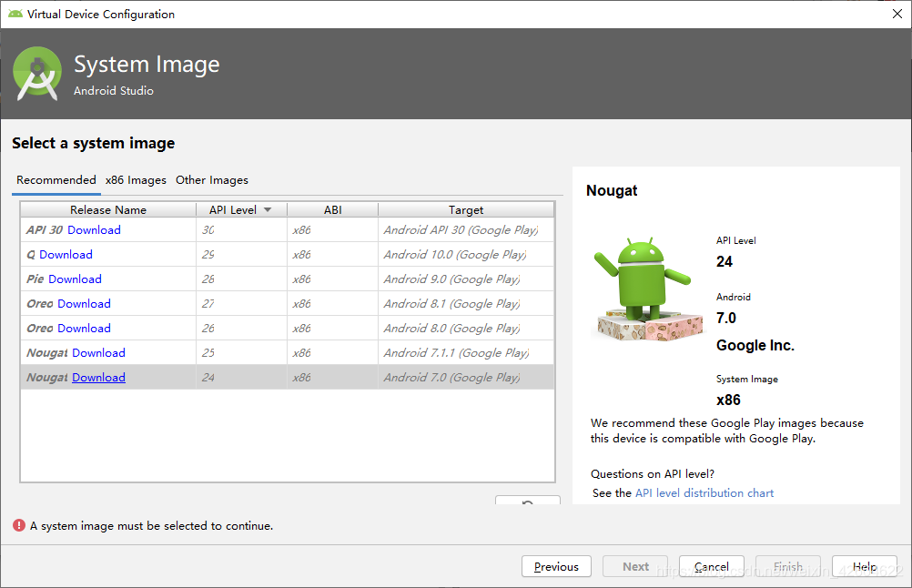
Task: Click the 'Select a system image' heading
Action: (93, 143)
